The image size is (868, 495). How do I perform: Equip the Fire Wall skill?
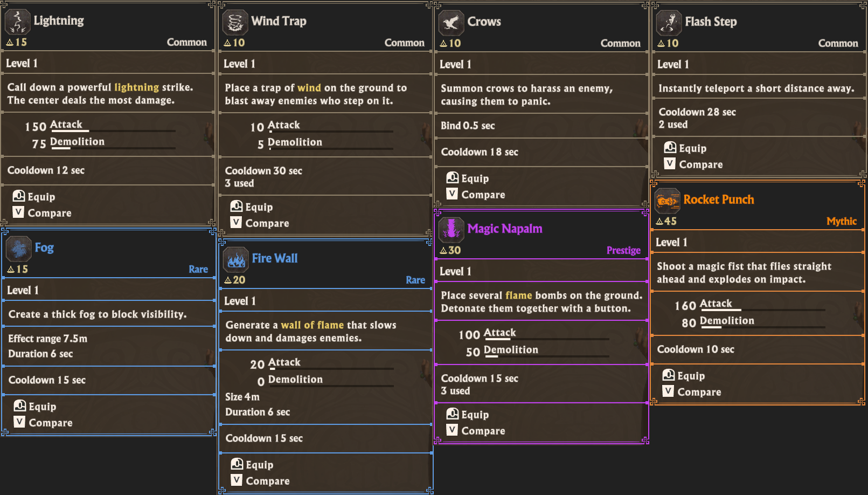click(252, 465)
